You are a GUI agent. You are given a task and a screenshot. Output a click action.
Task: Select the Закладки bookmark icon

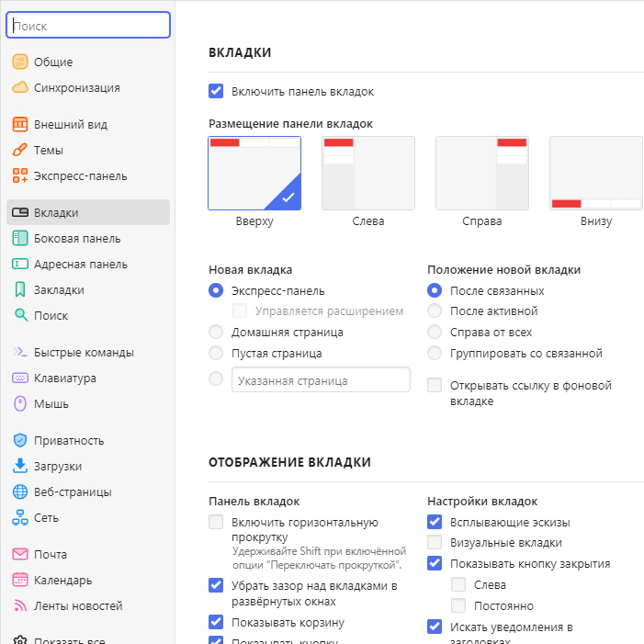[x=19, y=290]
